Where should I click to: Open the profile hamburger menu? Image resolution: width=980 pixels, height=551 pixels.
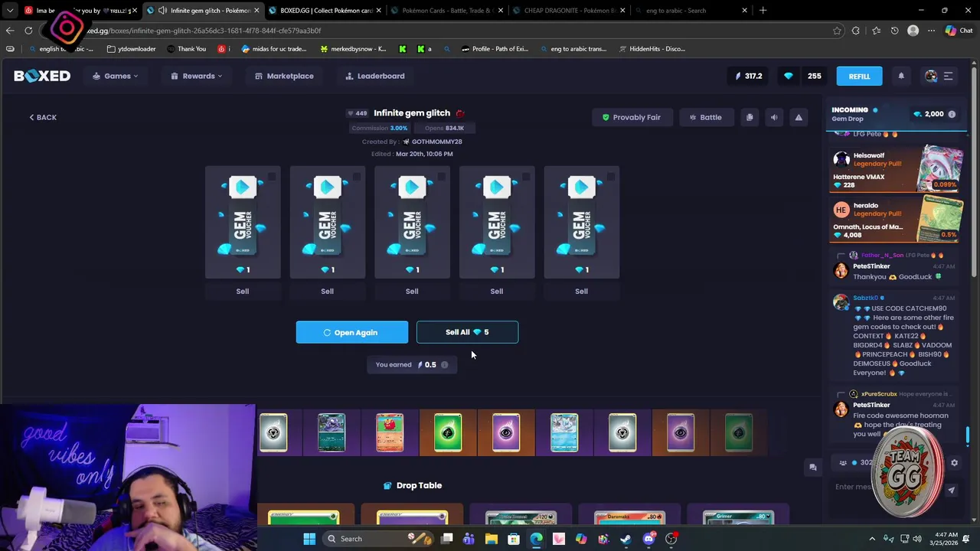(948, 76)
